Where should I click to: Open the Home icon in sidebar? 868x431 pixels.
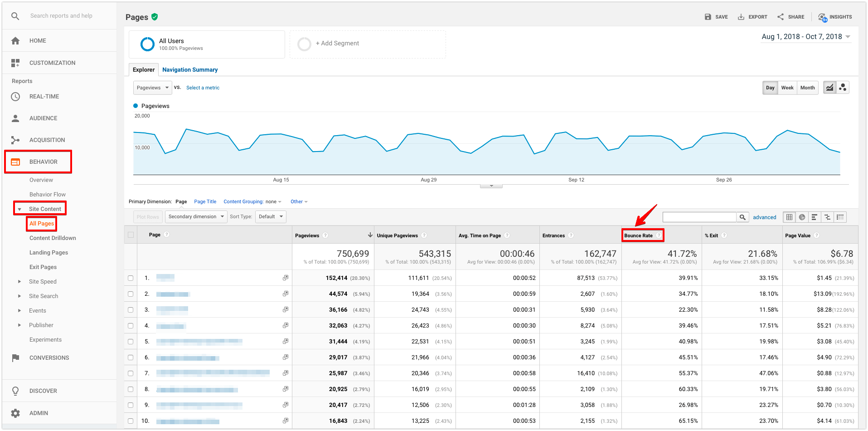click(x=15, y=41)
